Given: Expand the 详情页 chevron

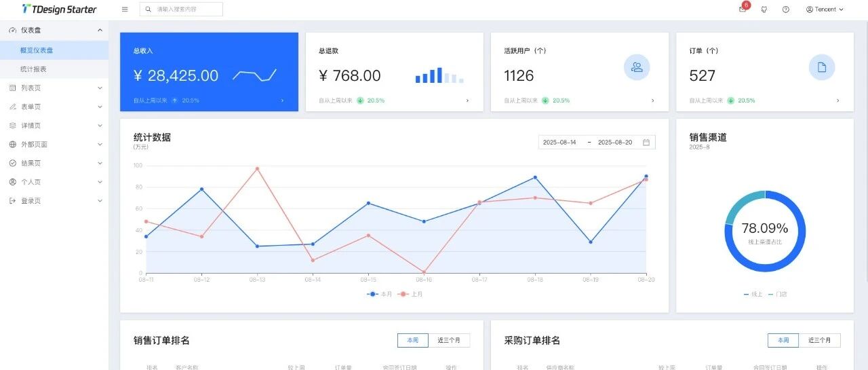Looking at the screenshot, I should (100, 126).
